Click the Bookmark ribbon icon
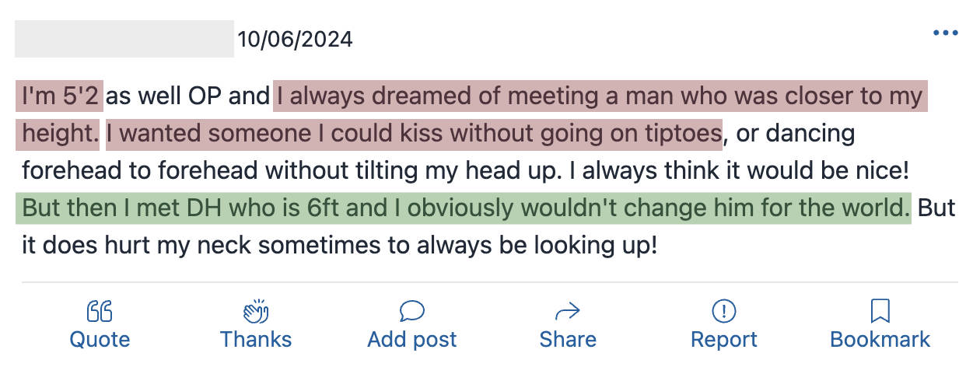Screen dimensions: 980x367 pyautogui.click(x=880, y=312)
